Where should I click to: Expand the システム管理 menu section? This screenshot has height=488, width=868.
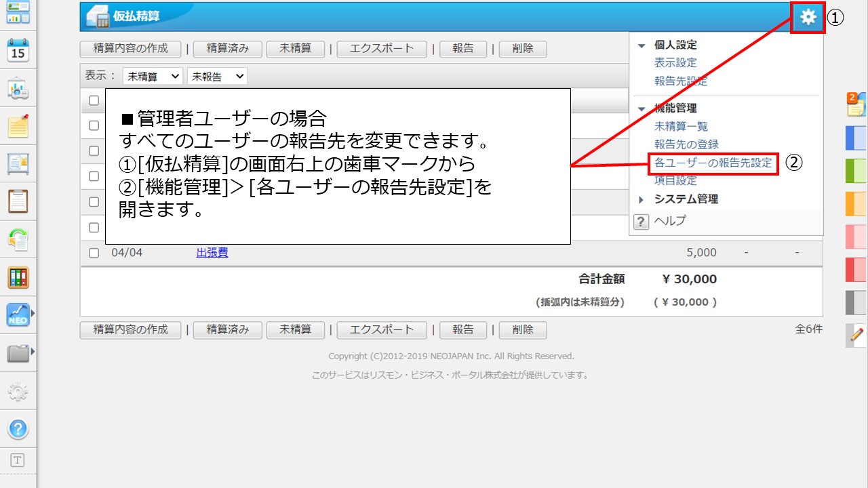(x=642, y=199)
